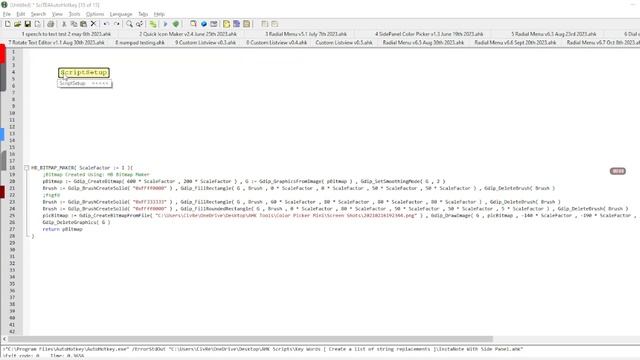This screenshot has width=640, height=360.
Task: Click the left scroll arrow of the horizontal scrollbar
Action: (4, 339)
